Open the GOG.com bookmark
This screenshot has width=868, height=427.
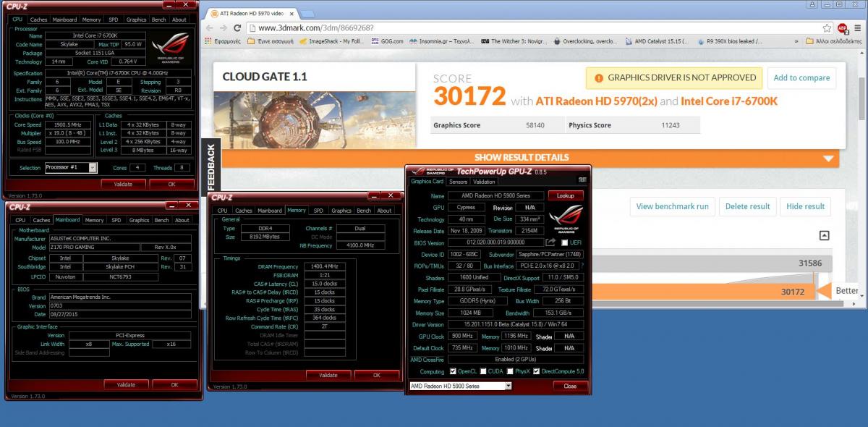click(388, 41)
